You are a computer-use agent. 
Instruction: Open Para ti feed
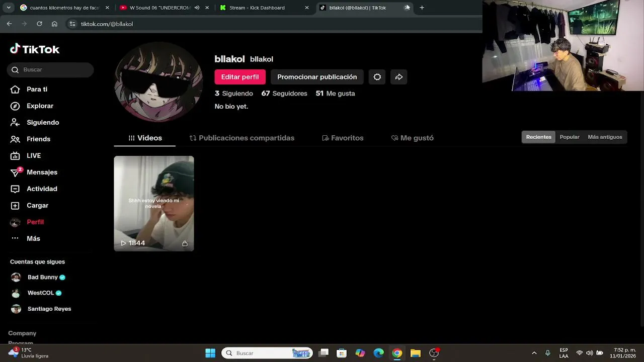tap(30, 89)
